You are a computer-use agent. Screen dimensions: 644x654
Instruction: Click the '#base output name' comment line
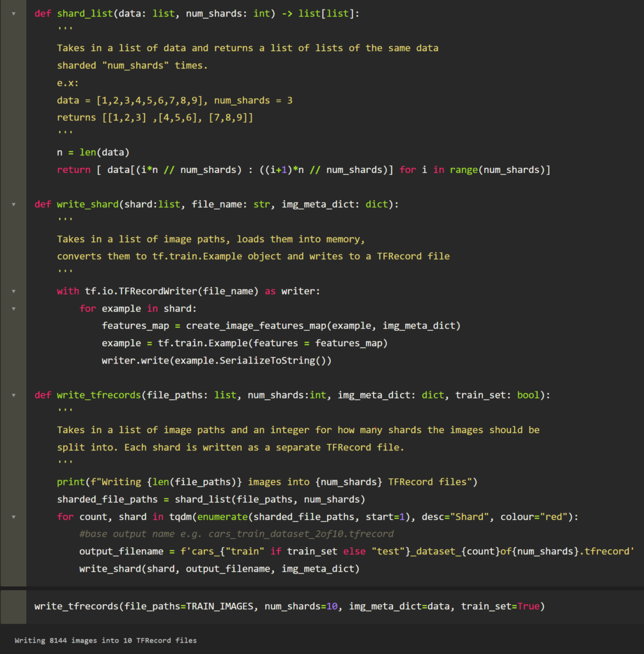coord(236,534)
